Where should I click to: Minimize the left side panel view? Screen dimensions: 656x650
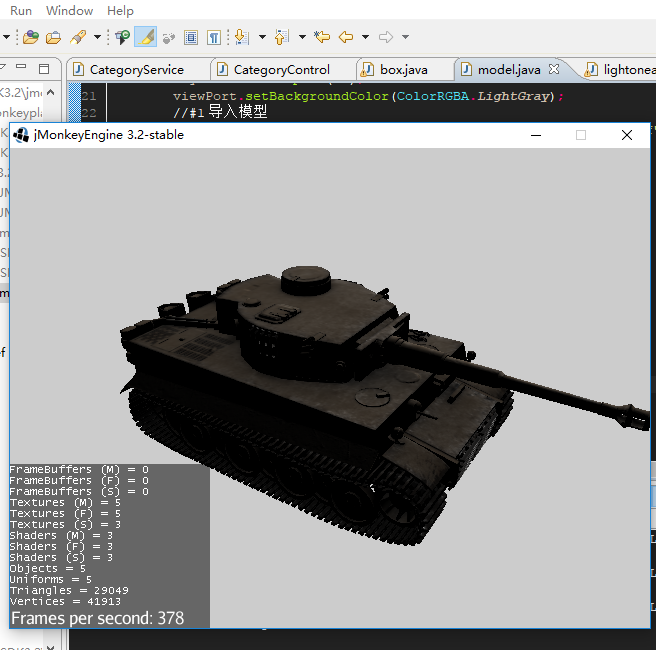[21, 67]
